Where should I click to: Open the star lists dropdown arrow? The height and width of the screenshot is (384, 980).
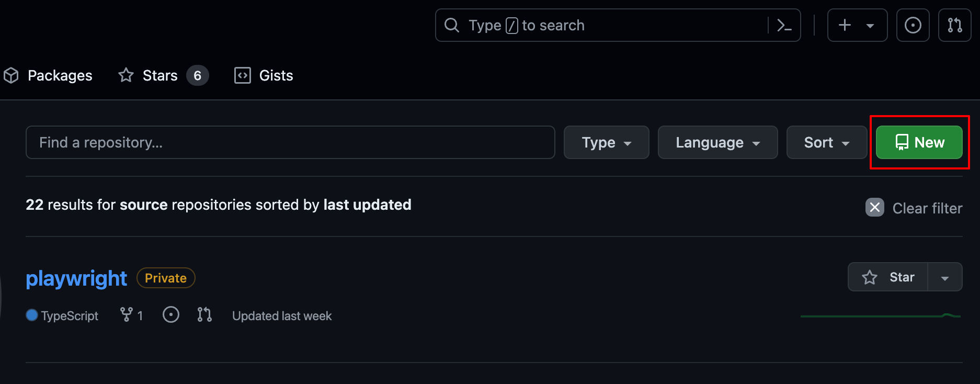point(944,277)
